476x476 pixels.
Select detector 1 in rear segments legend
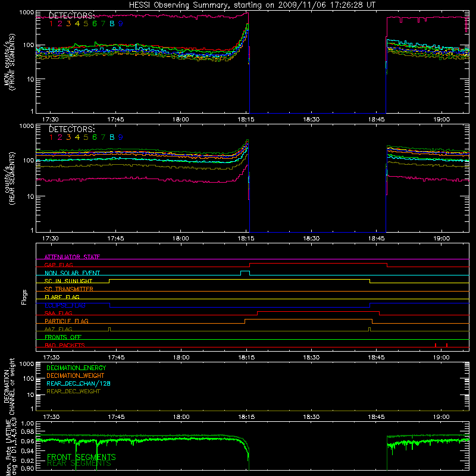51,137
